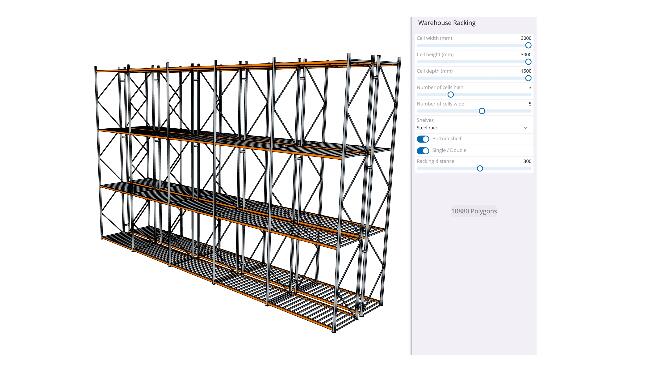Screen dimensions: 646x367
Task: Click the Racking distance slider handle
Action: 480,168
